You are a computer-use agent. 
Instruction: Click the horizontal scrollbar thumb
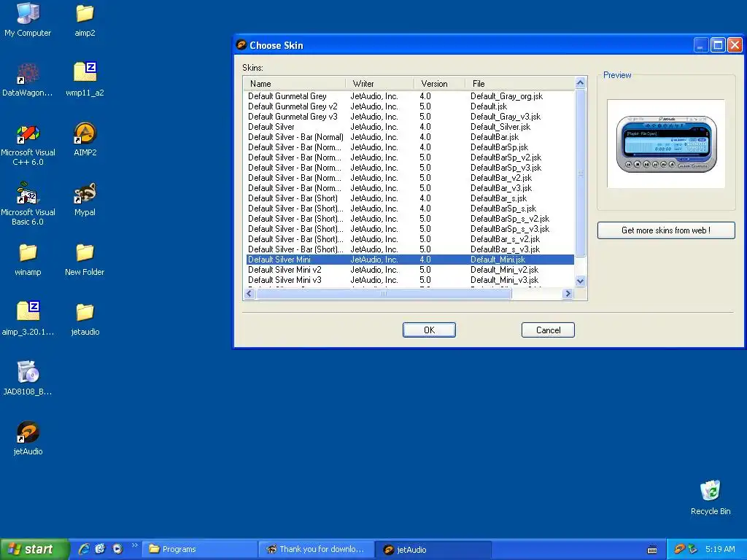click(x=384, y=293)
